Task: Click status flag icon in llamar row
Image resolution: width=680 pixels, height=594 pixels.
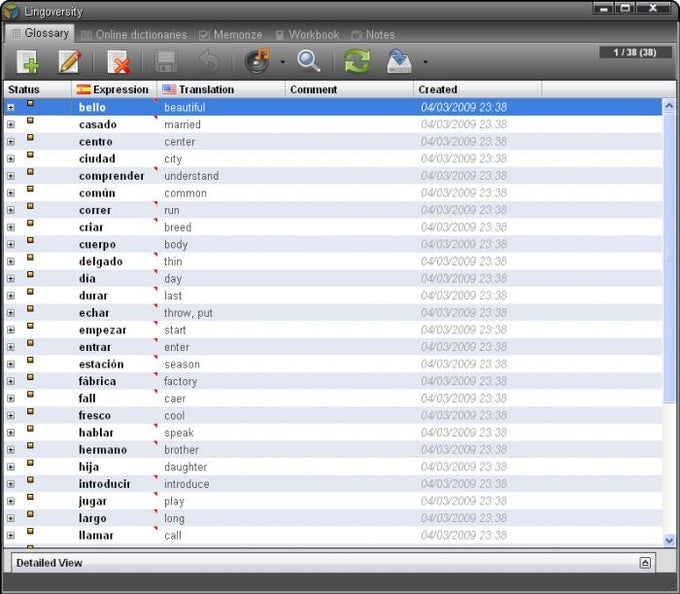Action: click(x=30, y=531)
